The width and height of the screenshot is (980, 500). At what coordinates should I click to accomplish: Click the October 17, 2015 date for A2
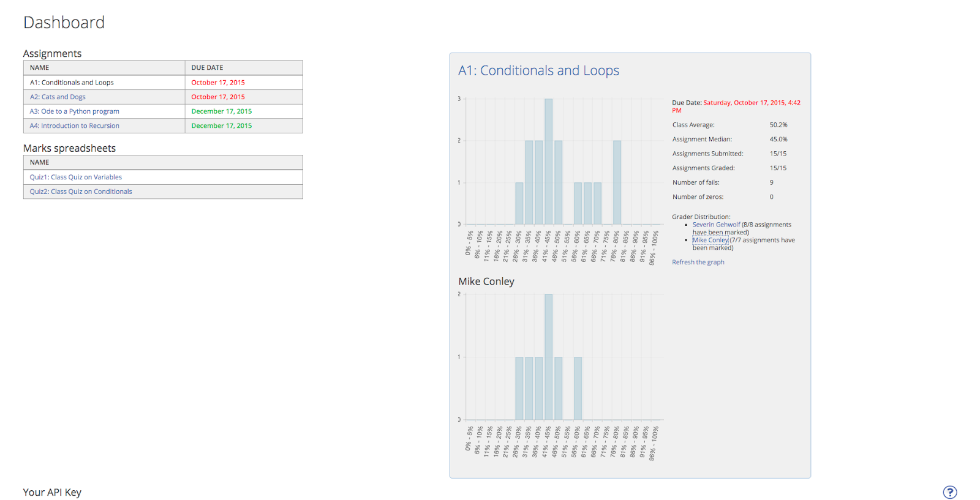coord(218,97)
